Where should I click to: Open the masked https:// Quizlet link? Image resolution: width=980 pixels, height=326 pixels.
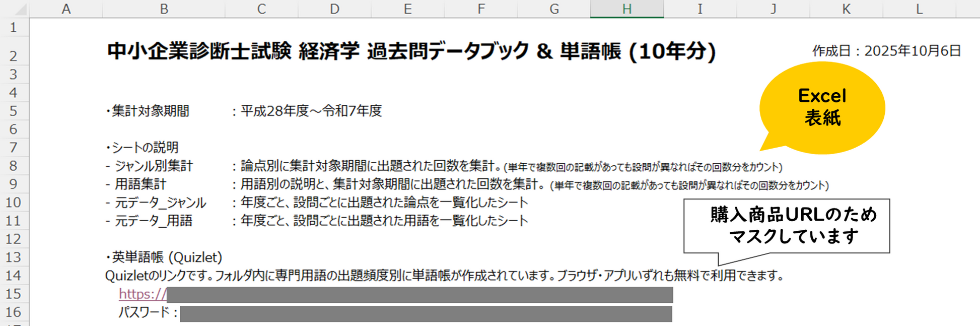(x=143, y=294)
